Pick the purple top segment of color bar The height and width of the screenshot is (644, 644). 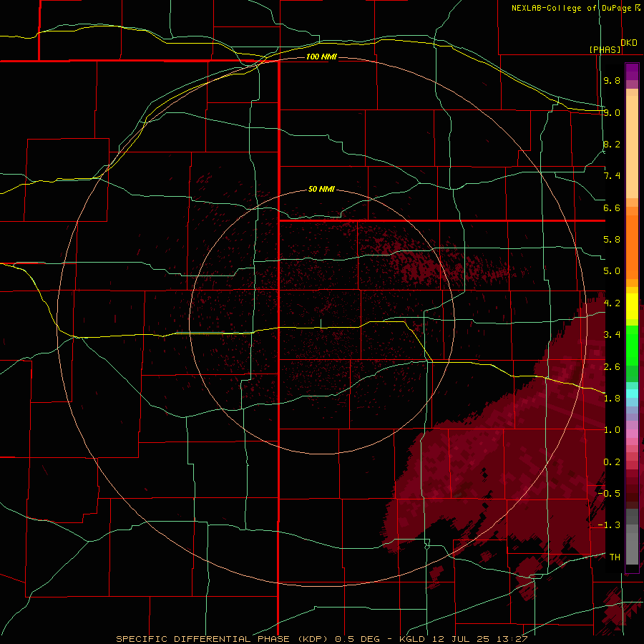tap(632, 72)
